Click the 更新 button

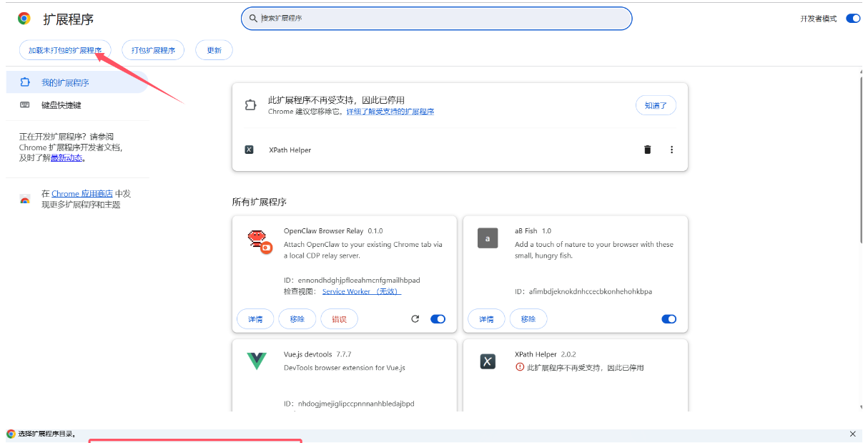pyautogui.click(x=214, y=50)
